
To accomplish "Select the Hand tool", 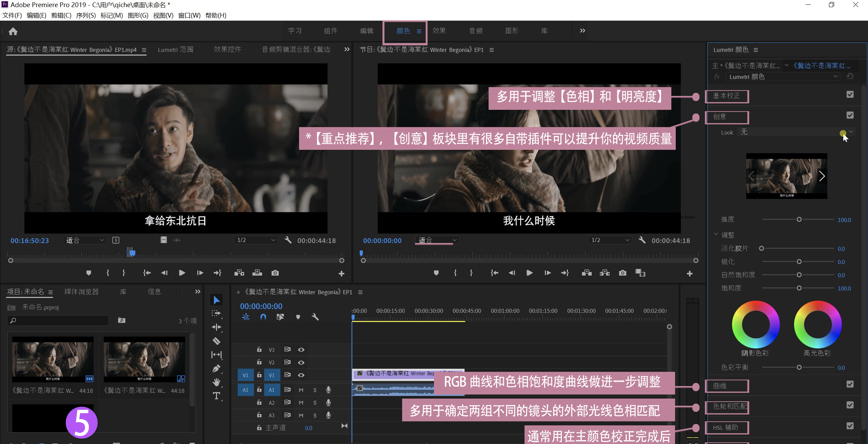I will (x=216, y=382).
